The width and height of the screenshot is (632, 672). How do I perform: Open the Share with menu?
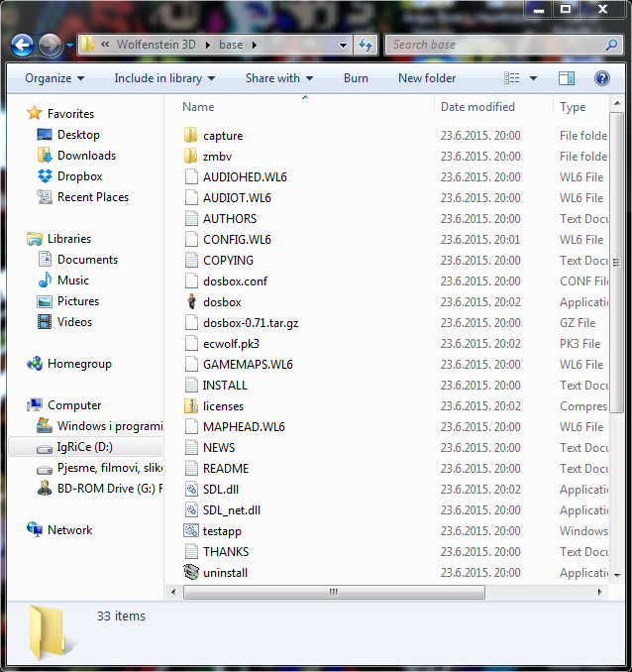point(279,78)
